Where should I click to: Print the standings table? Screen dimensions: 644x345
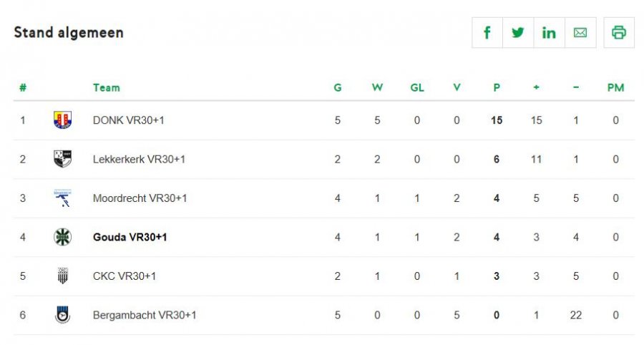point(619,33)
